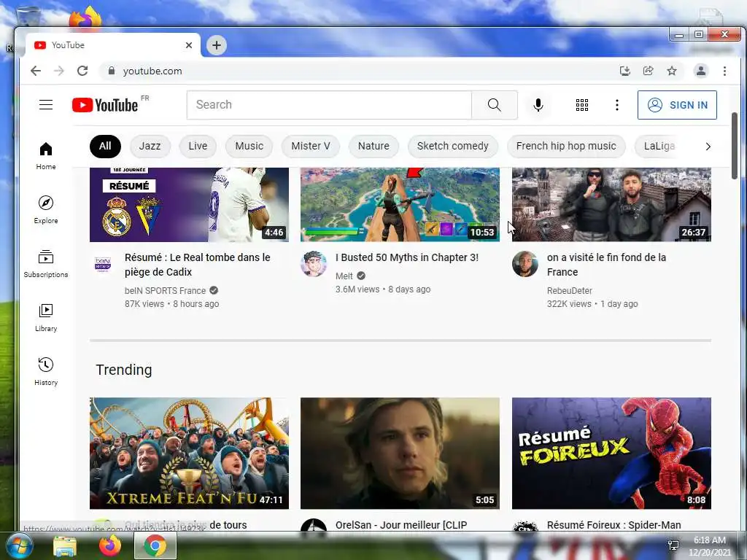Screen dimensions: 747x560
Task: Open a new tab with the plus button
Action: 216,45
